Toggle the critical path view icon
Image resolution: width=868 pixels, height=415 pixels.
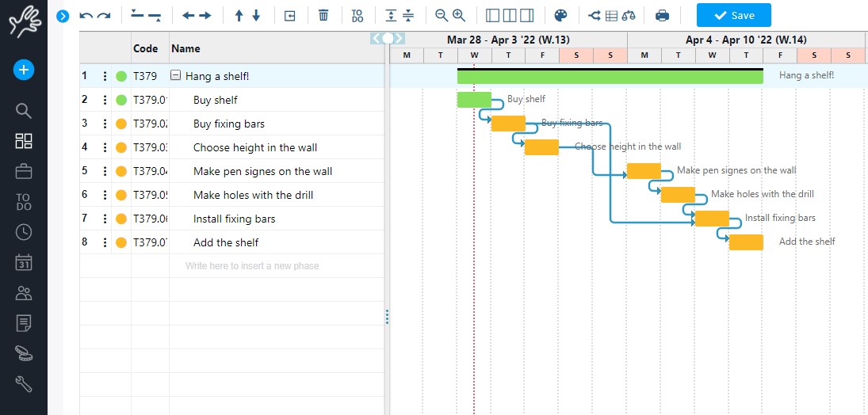click(x=595, y=15)
